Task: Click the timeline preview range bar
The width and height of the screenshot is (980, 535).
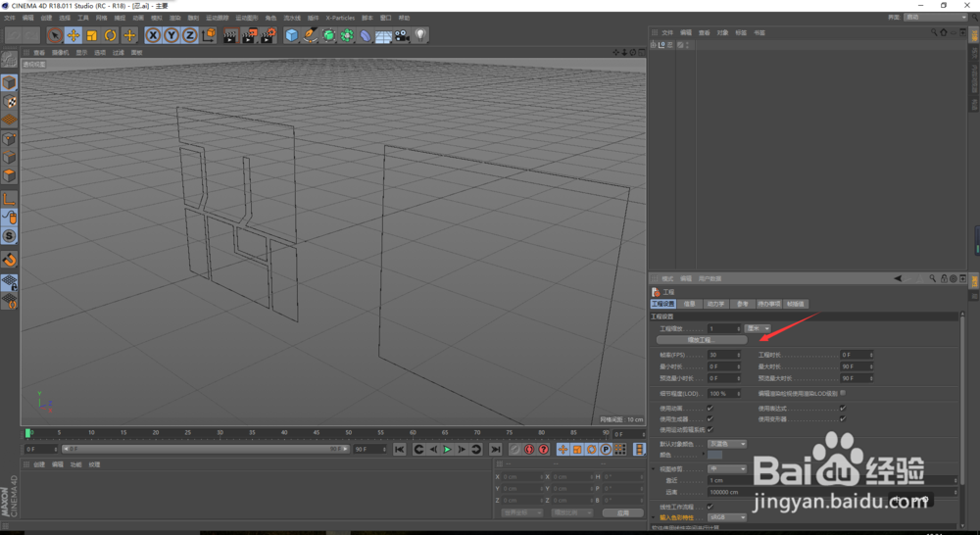Action: coord(205,449)
